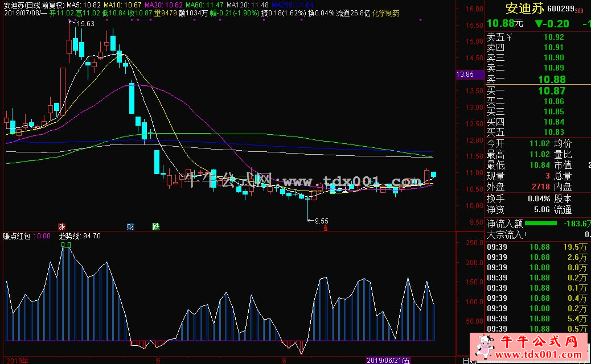Screen dimensions: 591x364
Task: Select the 卖五 ask price 10.92
Action: 553,37
